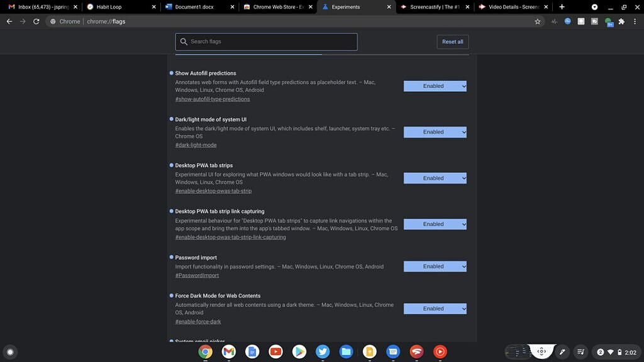This screenshot has width=644, height=362.
Task: Open the Play Store shelf icon
Action: click(x=299, y=351)
